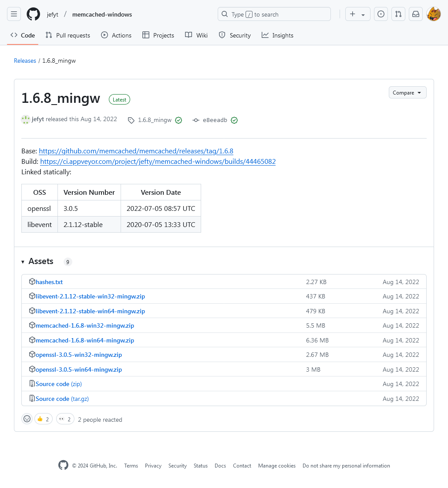Click the search input field
This screenshot has height=488, width=448.
274,14
